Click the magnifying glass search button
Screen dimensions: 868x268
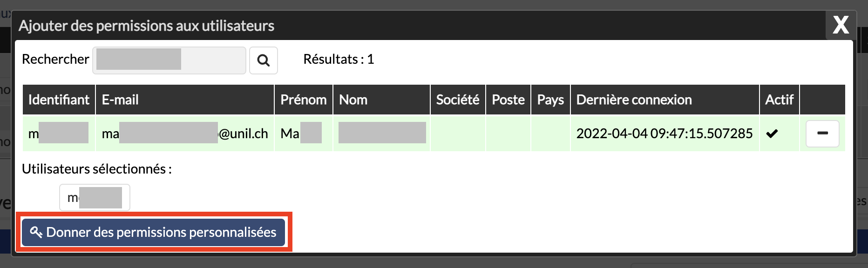(x=264, y=60)
